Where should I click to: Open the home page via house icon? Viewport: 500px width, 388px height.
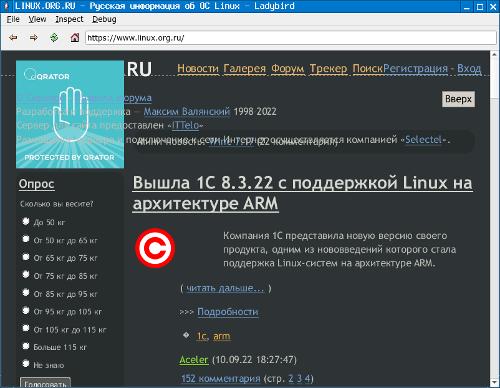pyautogui.click(x=75, y=37)
